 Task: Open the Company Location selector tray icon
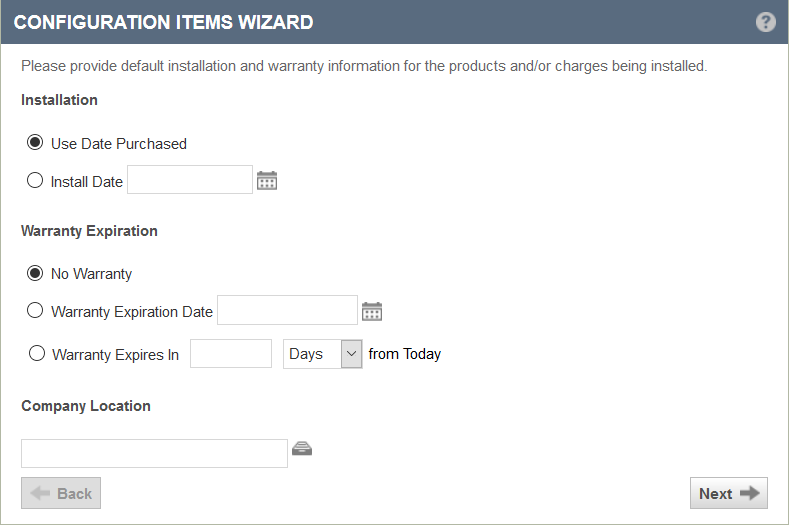pos(302,448)
